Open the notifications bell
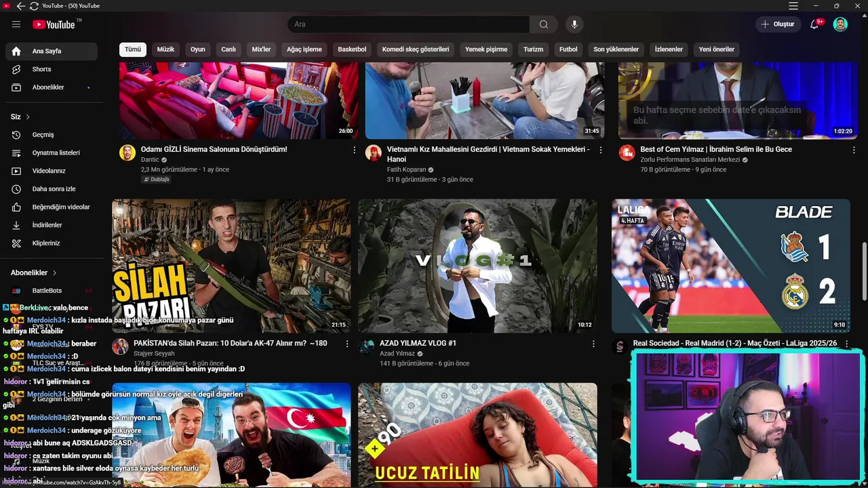The height and width of the screenshot is (488, 868). [x=814, y=24]
